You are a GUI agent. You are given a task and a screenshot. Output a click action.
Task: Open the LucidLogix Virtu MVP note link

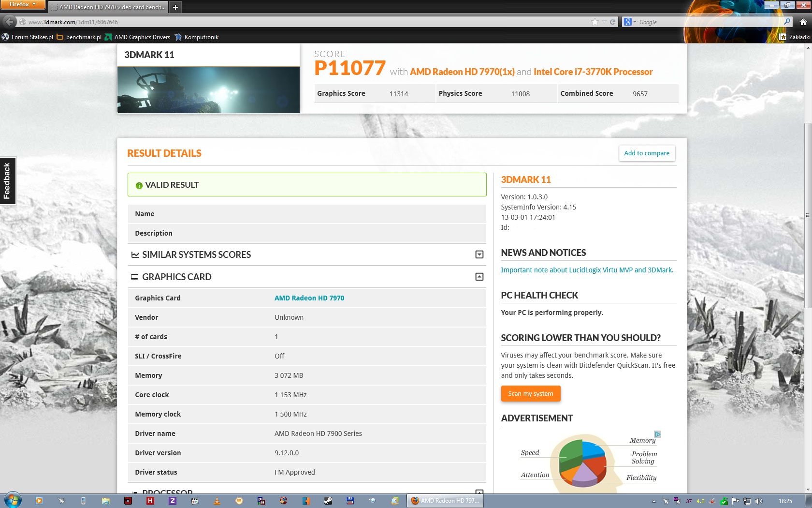pyautogui.click(x=587, y=270)
